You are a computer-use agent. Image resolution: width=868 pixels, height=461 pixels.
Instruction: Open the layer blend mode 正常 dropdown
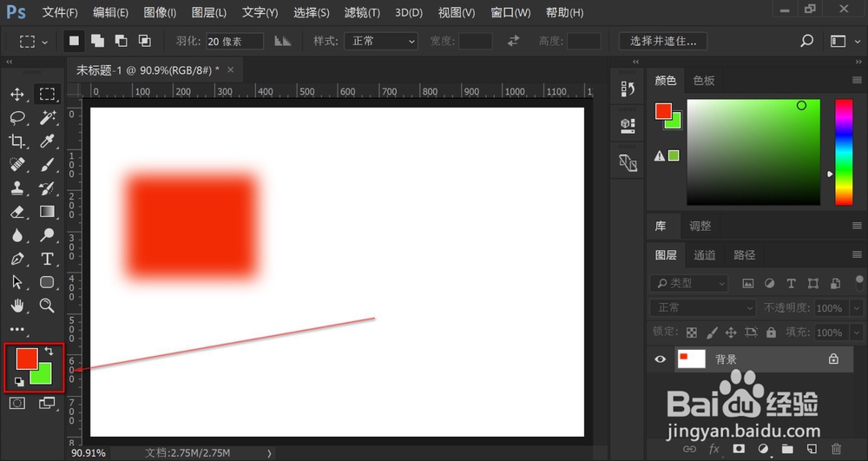702,307
